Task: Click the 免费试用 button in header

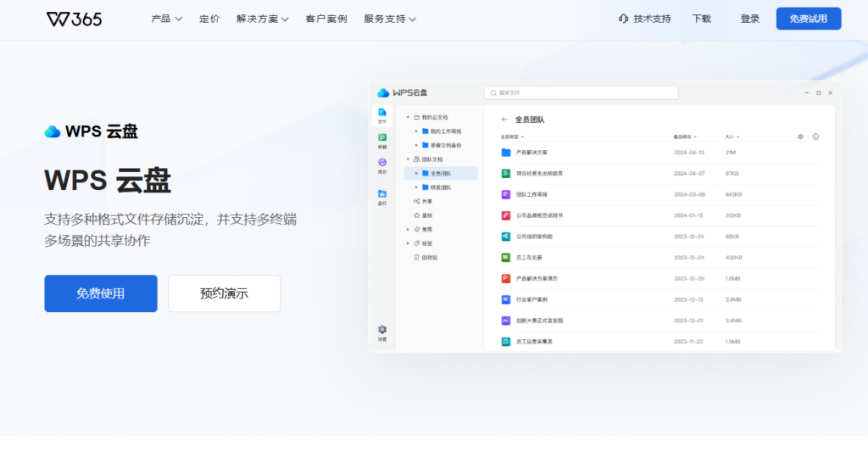Action: pyautogui.click(x=808, y=19)
